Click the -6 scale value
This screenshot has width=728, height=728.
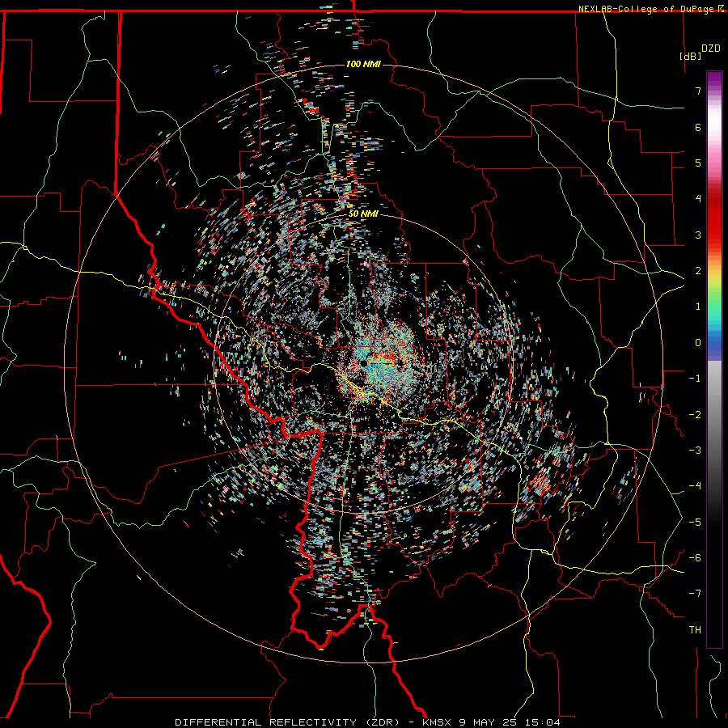[695, 558]
